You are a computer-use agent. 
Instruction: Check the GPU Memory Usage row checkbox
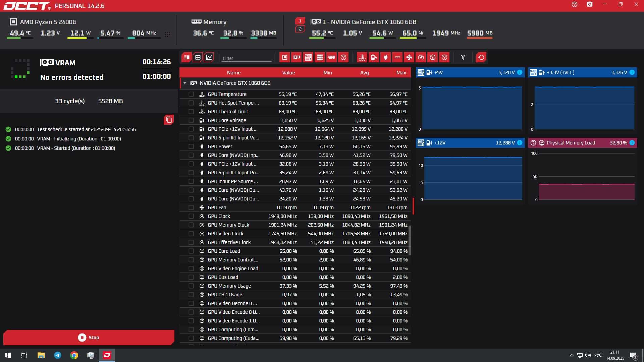191,286
